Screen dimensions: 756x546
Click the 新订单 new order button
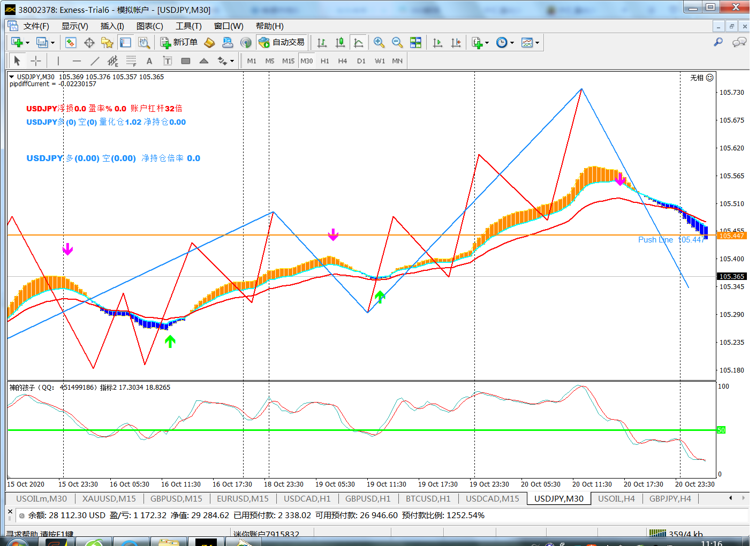(179, 42)
